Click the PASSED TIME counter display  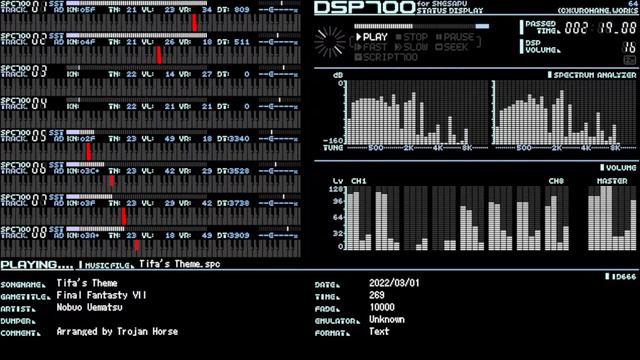click(600, 28)
